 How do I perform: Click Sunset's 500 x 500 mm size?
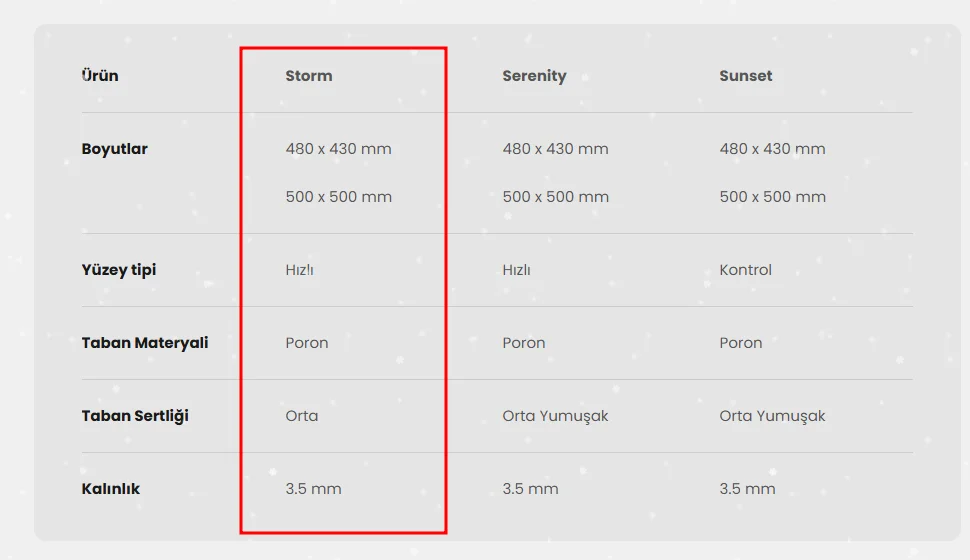772,197
